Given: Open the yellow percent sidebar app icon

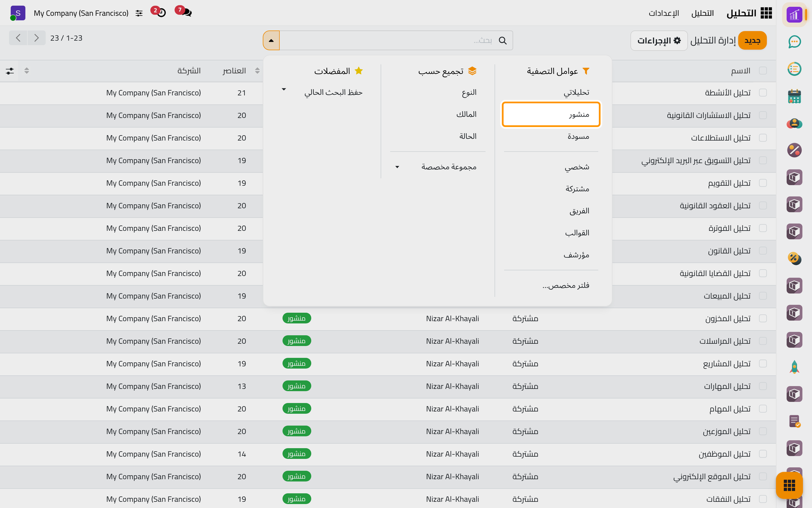Looking at the screenshot, I should [x=794, y=258].
